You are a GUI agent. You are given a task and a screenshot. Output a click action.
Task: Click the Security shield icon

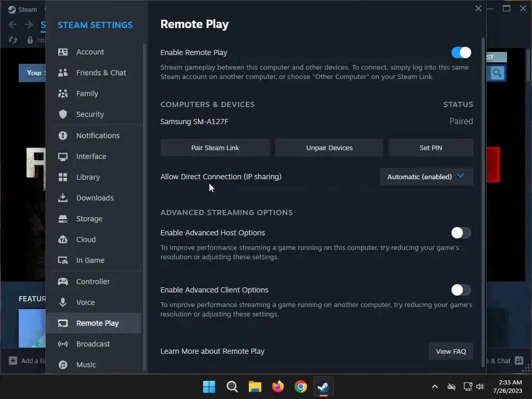click(x=63, y=114)
